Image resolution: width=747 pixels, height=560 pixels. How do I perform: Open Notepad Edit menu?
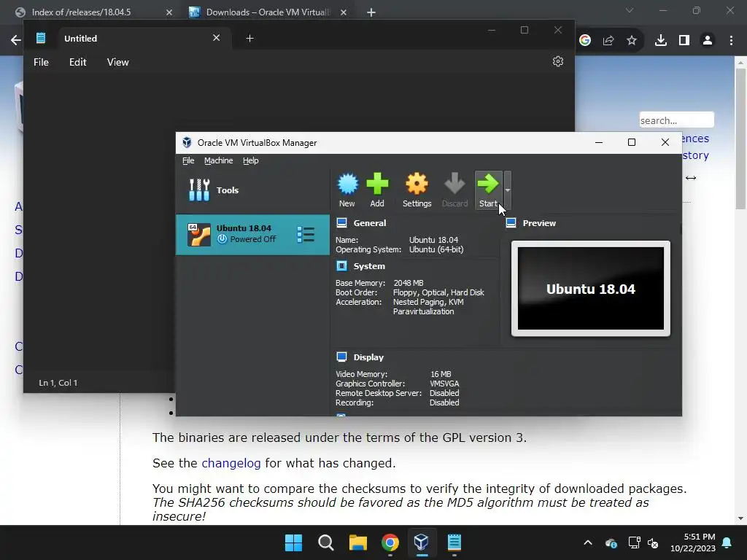click(77, 62)
